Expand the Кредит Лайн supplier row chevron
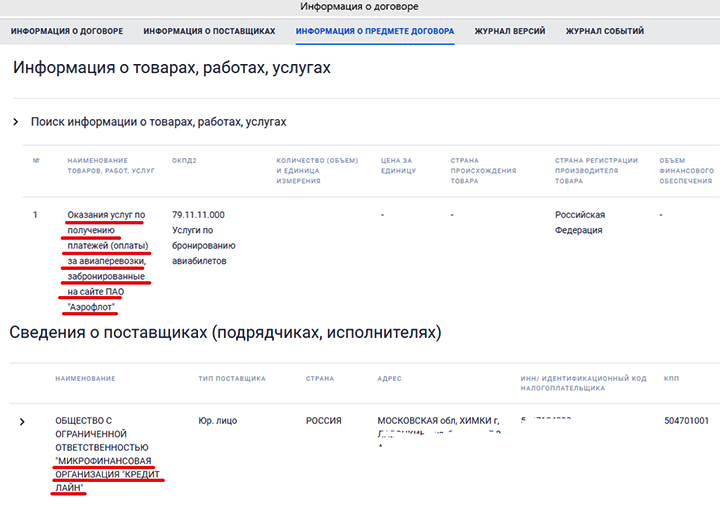Viewport: 720px width, 505px height. tap(22, 422)
